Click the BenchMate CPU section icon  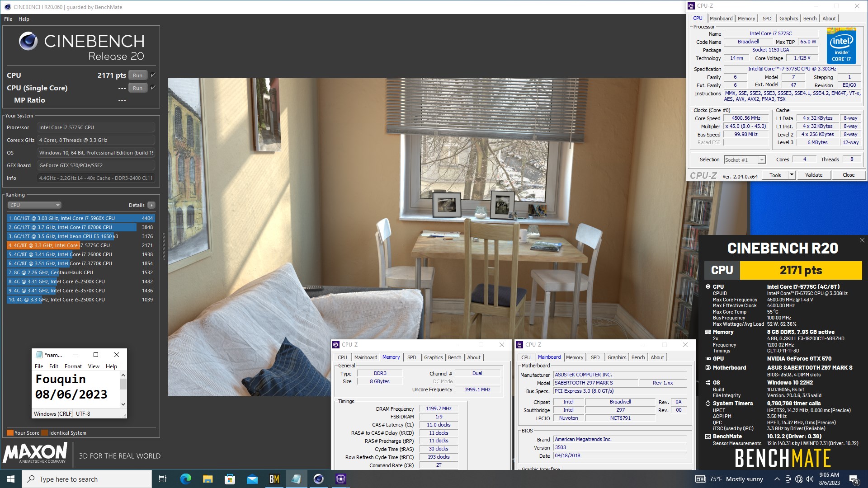click(x=708, y=286)
